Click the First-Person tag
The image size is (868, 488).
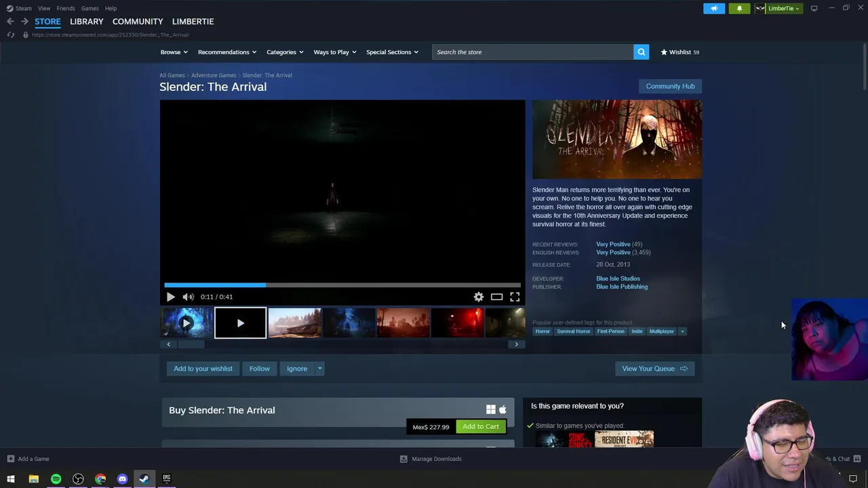coord(610,331)
